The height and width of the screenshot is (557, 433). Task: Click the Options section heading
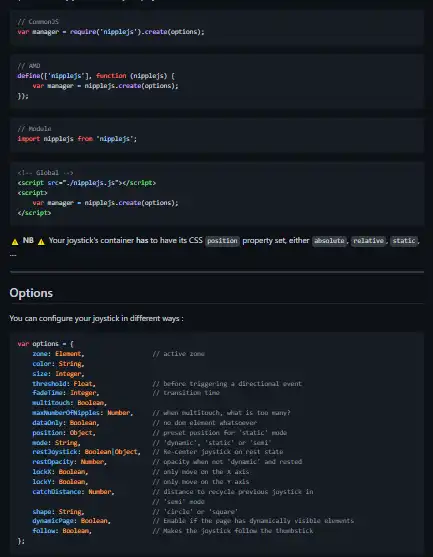pos(31,293)
